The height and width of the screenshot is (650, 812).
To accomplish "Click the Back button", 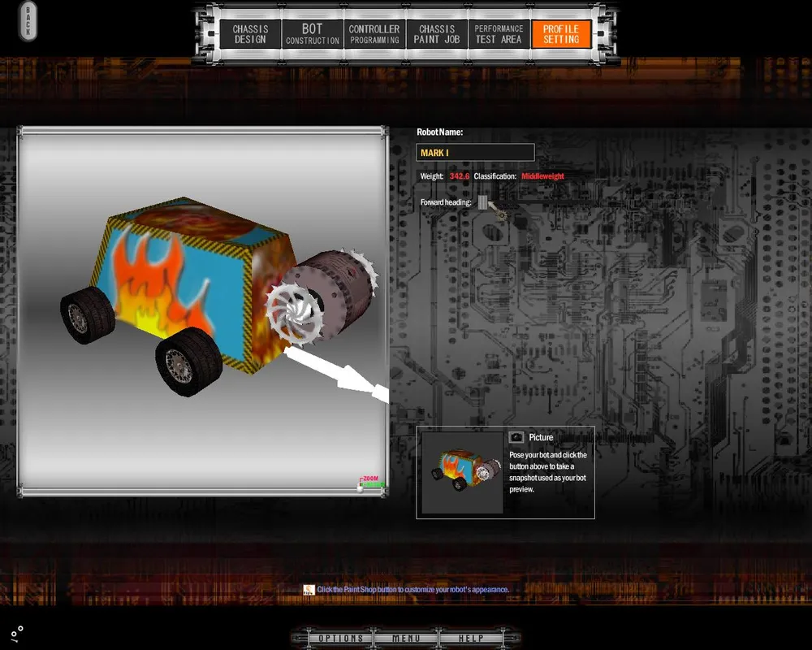I will (28, 21).
